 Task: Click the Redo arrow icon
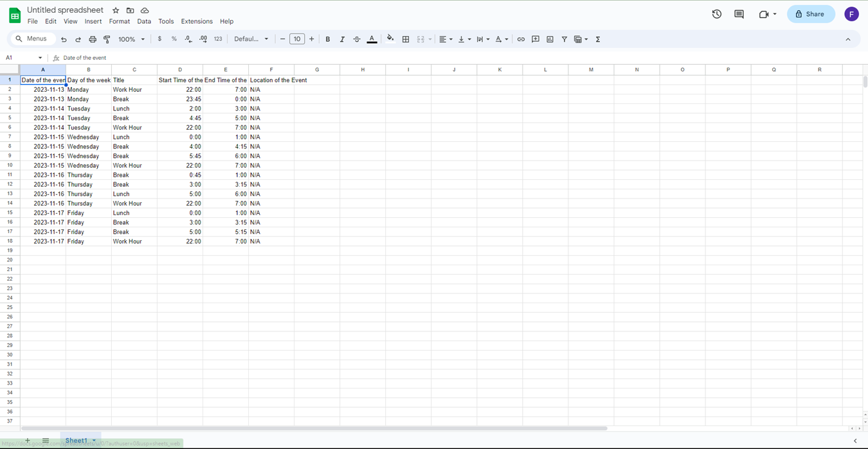78,39
